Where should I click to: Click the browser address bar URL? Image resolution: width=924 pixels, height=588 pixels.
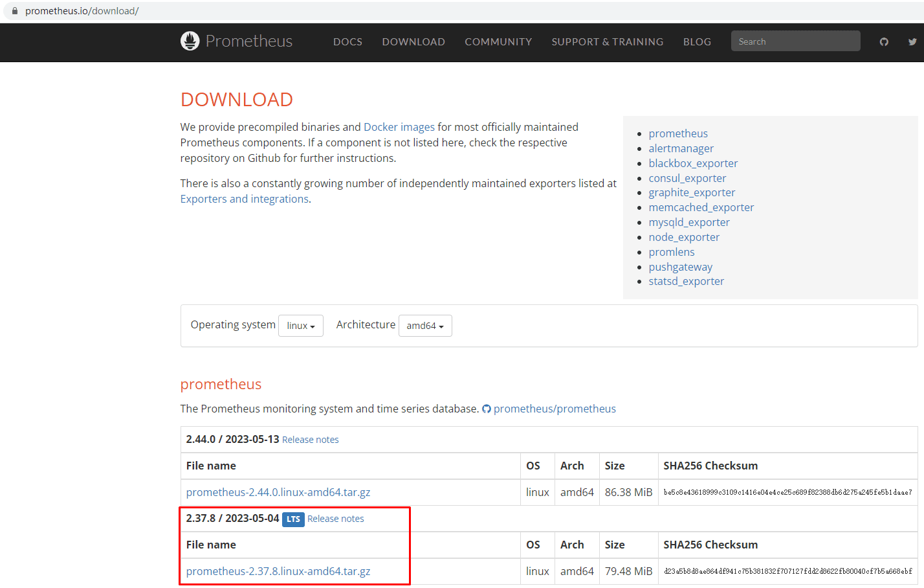tap(82, 11)
